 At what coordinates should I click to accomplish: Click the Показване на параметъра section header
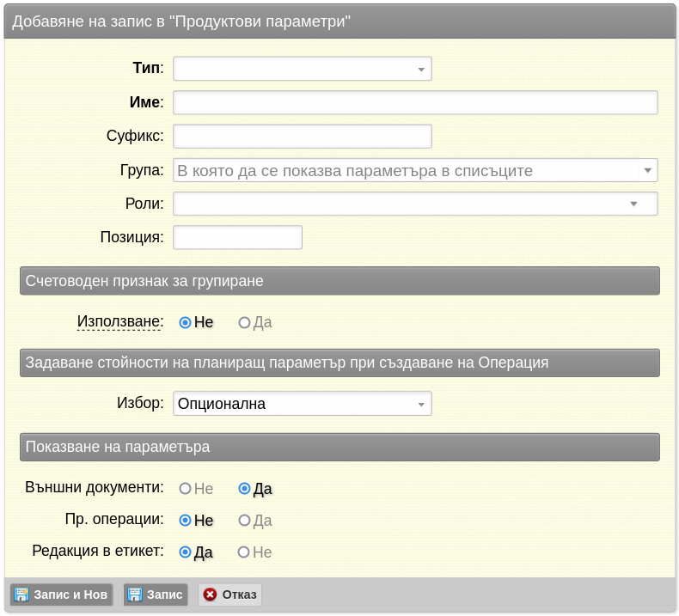tap(340, 447)
